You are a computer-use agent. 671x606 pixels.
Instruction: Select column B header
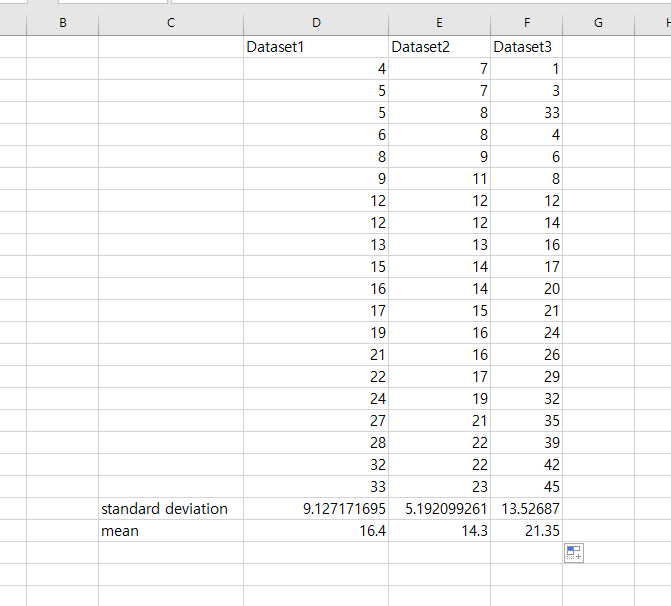[62, 23]
